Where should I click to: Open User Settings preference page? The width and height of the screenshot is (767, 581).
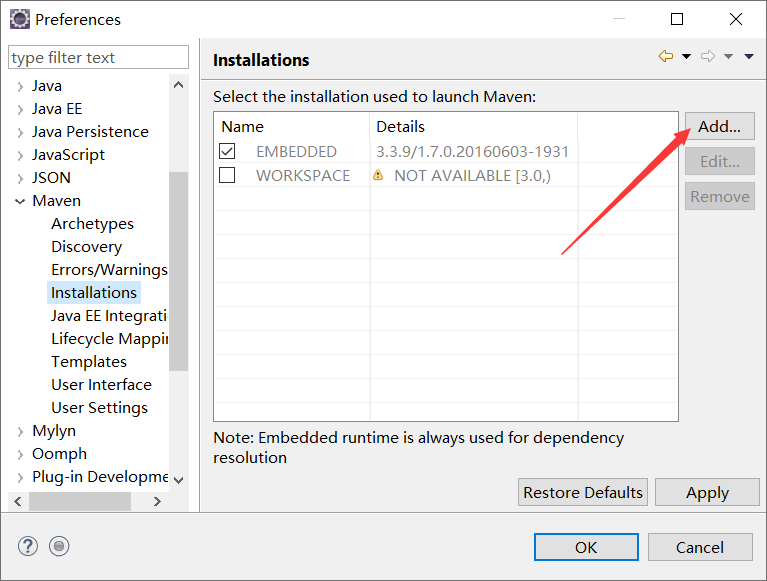pyautogui.click(x=99, y=407)
